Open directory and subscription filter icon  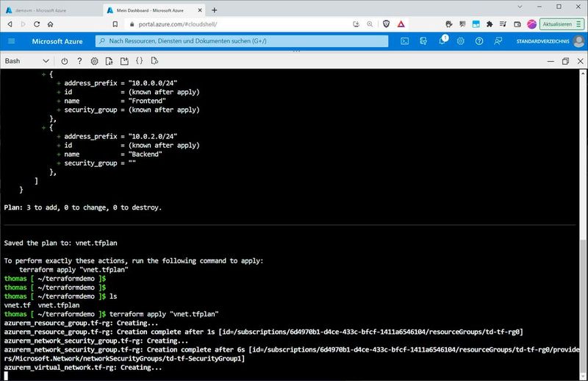coord(423,41)
